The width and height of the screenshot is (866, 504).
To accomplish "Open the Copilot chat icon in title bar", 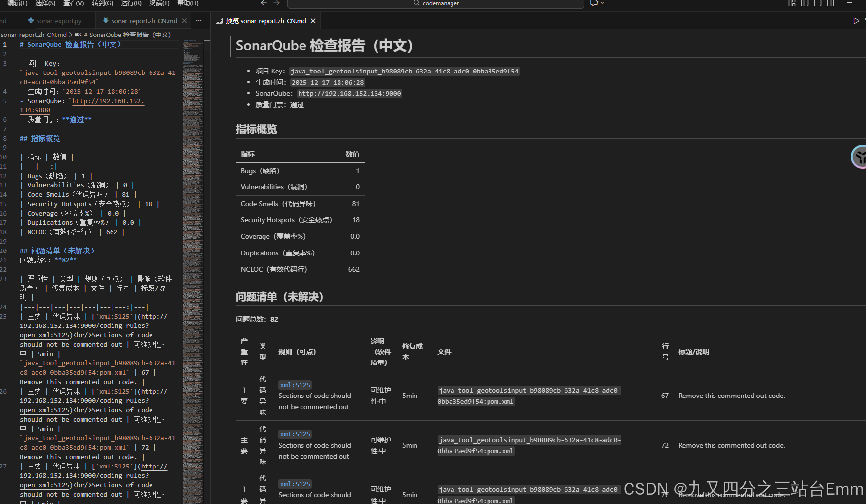I will (594, 3).
